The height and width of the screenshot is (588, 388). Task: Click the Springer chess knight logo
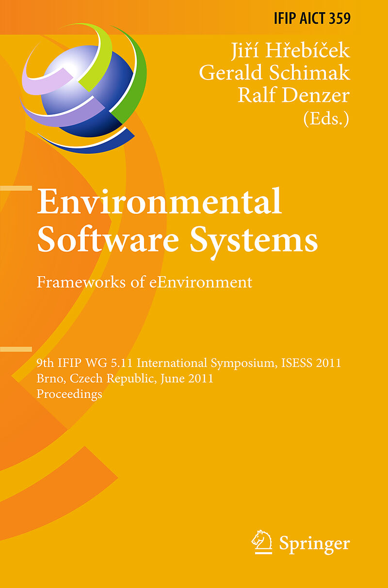point(261,541)
